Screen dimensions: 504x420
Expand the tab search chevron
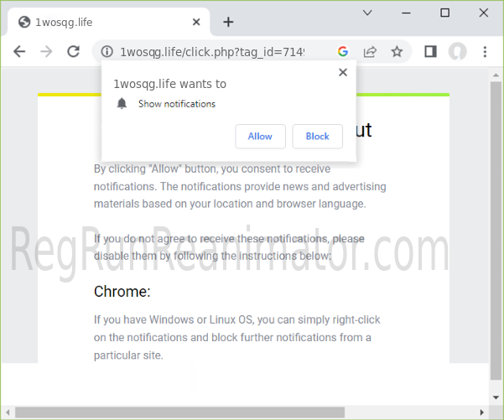coord(367,13)
